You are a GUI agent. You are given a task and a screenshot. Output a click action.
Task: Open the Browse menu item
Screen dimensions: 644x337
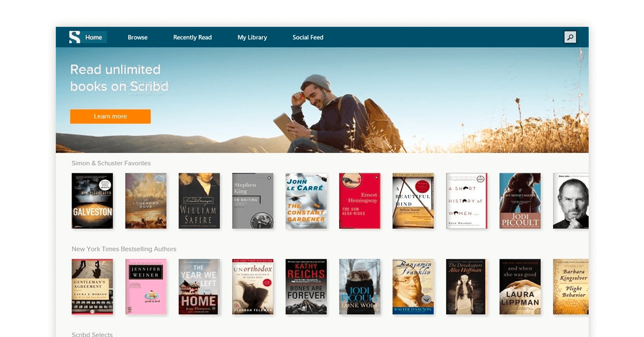pyautogui.click(x=137, y=37)
